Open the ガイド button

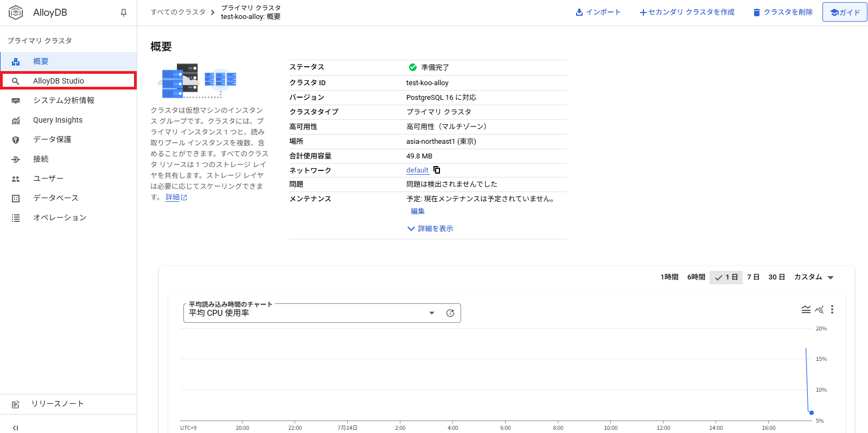845,12
